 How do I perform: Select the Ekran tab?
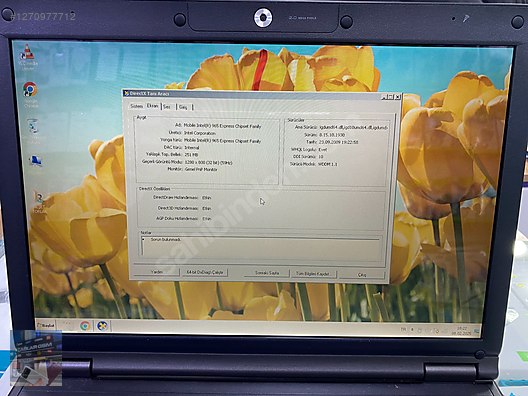(153, 106)
